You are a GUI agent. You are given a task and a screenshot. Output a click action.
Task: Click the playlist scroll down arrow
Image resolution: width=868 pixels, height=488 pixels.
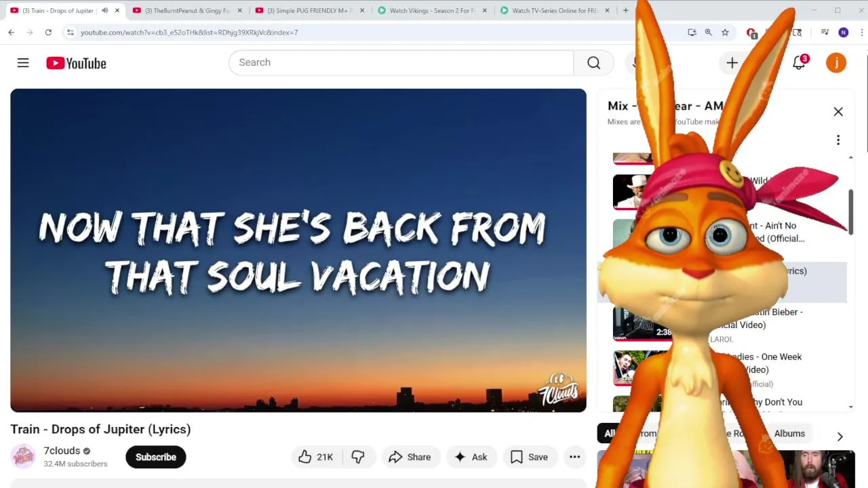(x=851, y=407)
